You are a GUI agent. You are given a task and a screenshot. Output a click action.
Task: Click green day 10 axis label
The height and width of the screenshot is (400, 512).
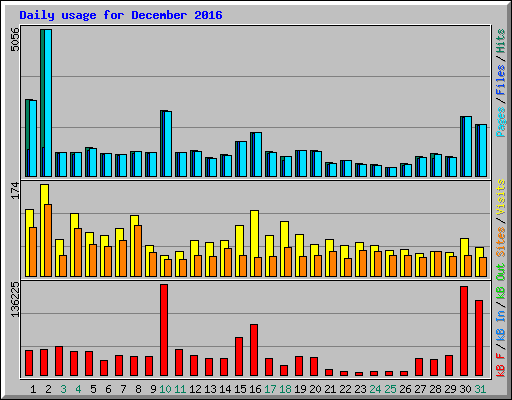coord(165,389)
